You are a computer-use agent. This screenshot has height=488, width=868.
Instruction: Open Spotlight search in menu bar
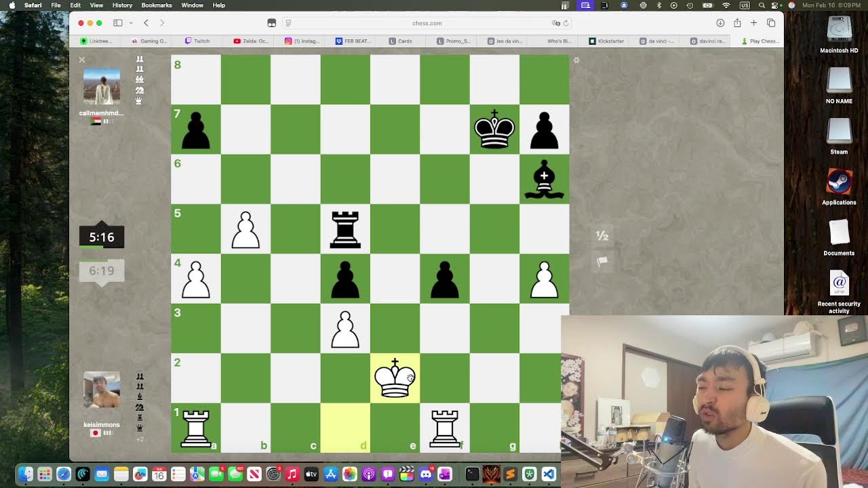[x=761, y=5]
